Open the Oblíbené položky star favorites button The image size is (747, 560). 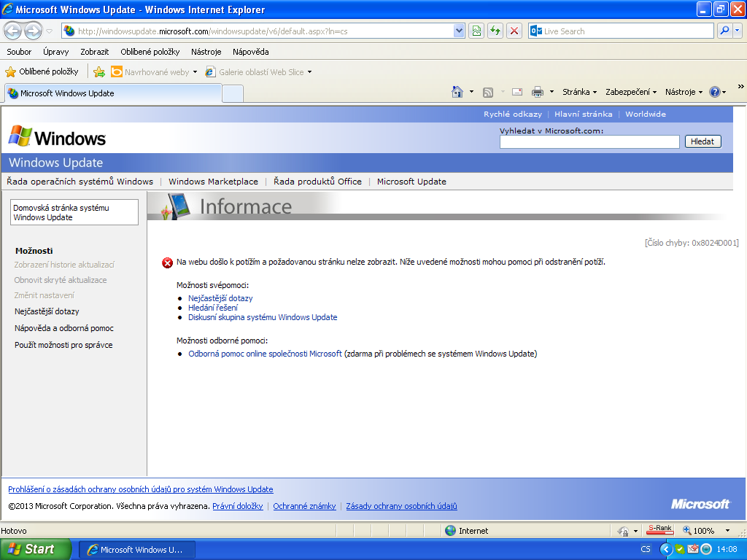pyautogui.click(x=42, y=72)
